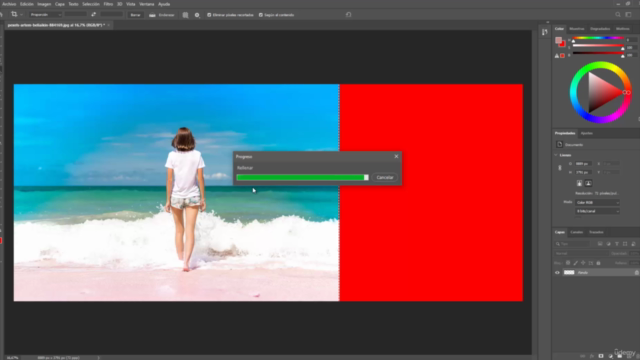Click the Enderezar straighten icon
This screenshot has width=640, height=360.
coord(152,15)
